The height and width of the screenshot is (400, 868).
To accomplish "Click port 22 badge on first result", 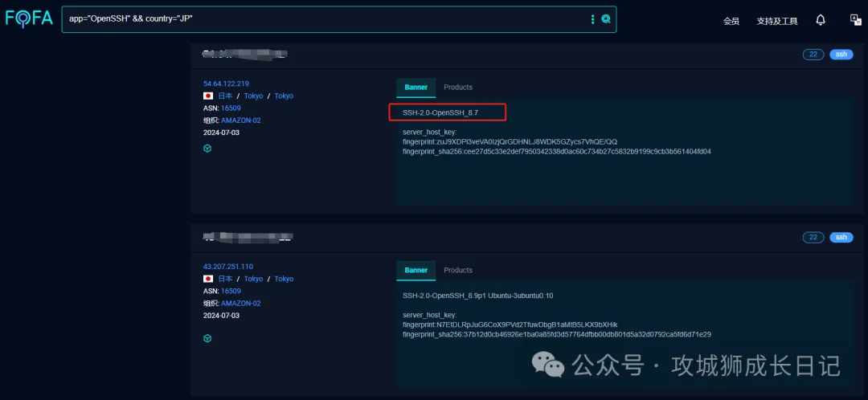I will pos(813,55).
